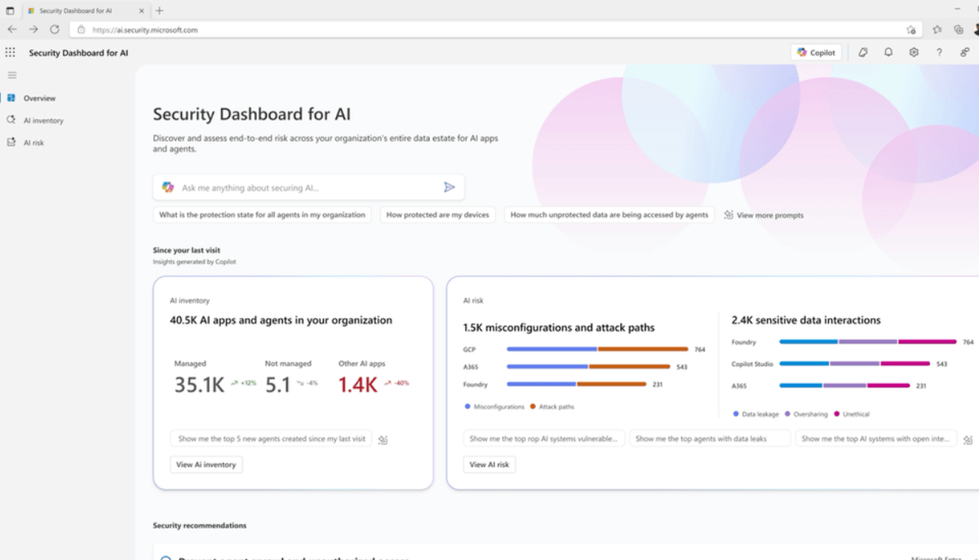The width and height of the screenshot is (979, 560).
Task: Select AI risk in sidebar
Action: (x=33, y=143)
